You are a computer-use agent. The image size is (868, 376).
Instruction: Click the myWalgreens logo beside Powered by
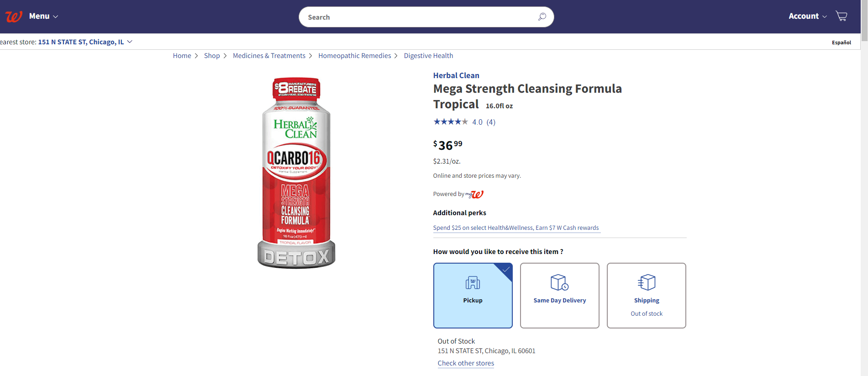click(475, 194)
